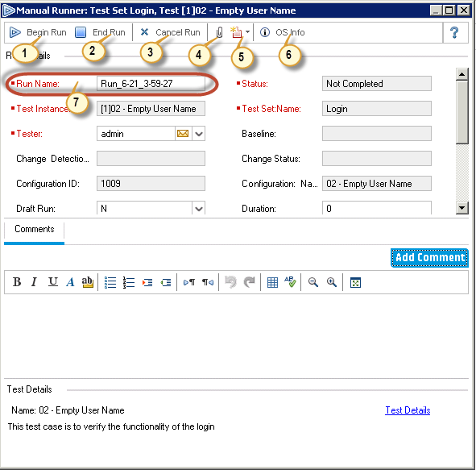This screenshot has width=476, height=470.
Task: Toggle bold text formatting
Action: click(x=17, y=282)
